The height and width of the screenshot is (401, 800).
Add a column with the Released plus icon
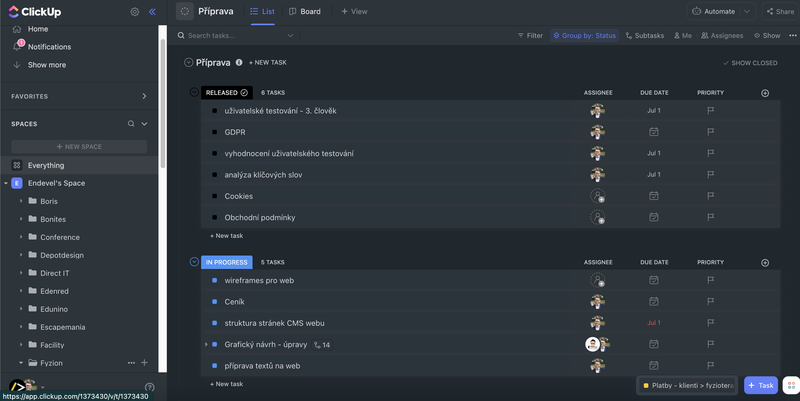(765, 92)
